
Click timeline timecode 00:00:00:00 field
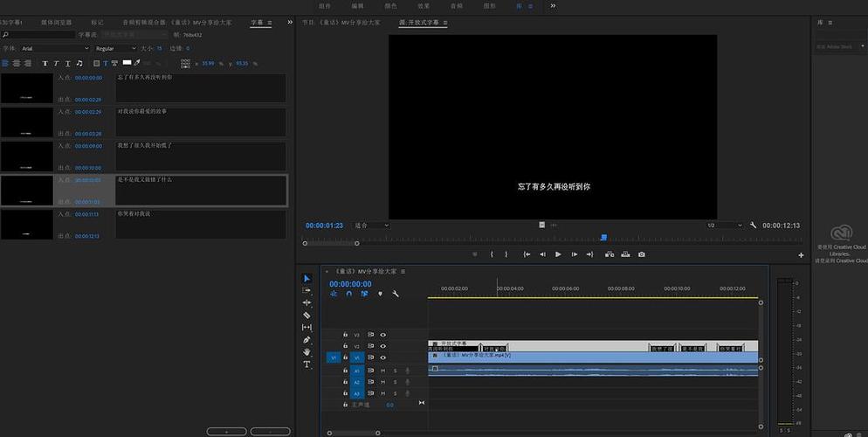pos(350,284)
